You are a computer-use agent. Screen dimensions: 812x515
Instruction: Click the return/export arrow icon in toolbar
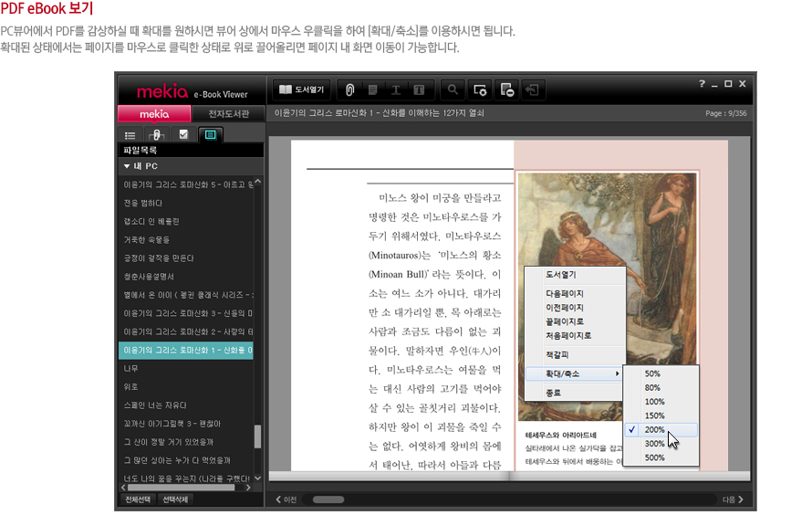(532, 89)
